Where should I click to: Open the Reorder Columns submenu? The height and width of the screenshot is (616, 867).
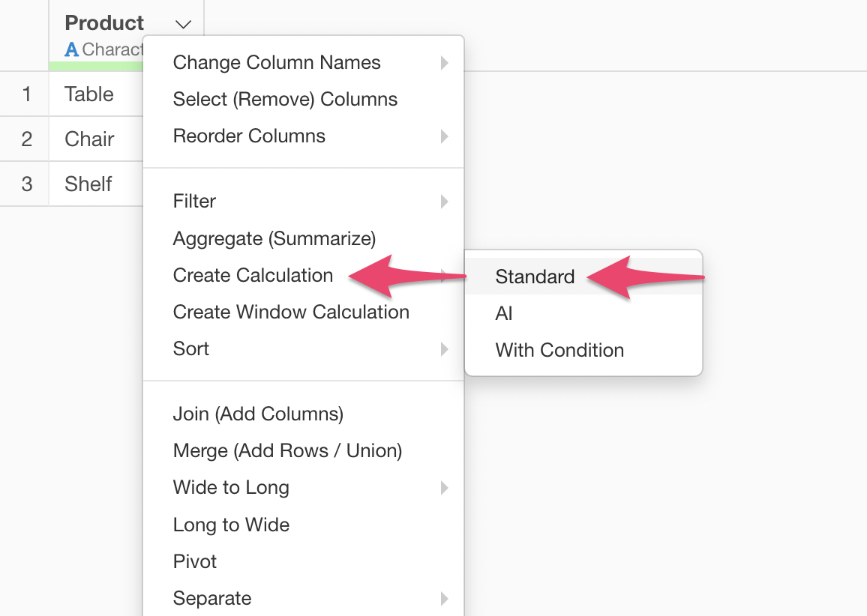pyautogui.click(x=249, y=136)
